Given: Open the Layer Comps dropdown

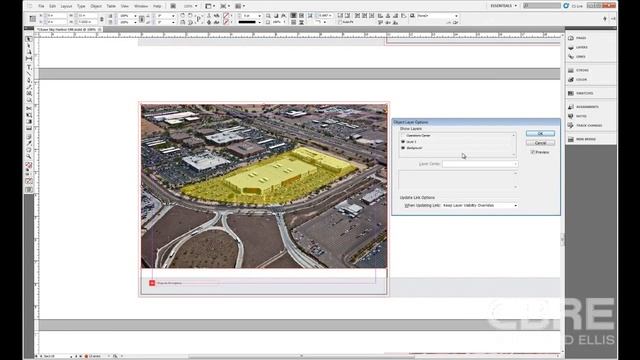Looking at the screenshot, I should 480,164.
